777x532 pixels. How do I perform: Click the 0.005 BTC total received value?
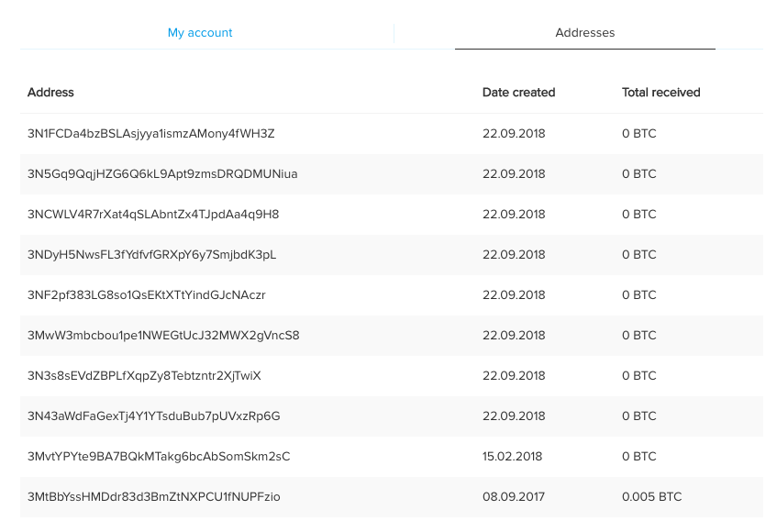tap(651, 497)
